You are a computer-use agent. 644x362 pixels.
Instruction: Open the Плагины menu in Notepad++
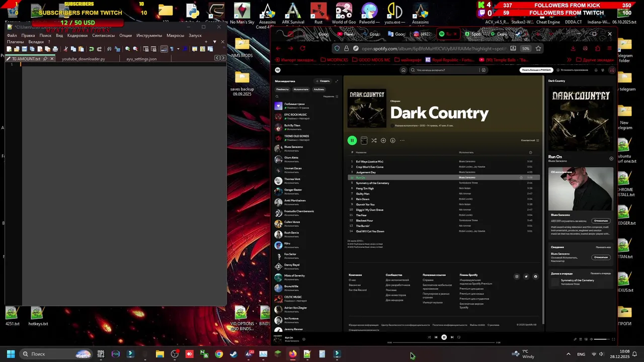pyautogui.click(x=15, y=42)
